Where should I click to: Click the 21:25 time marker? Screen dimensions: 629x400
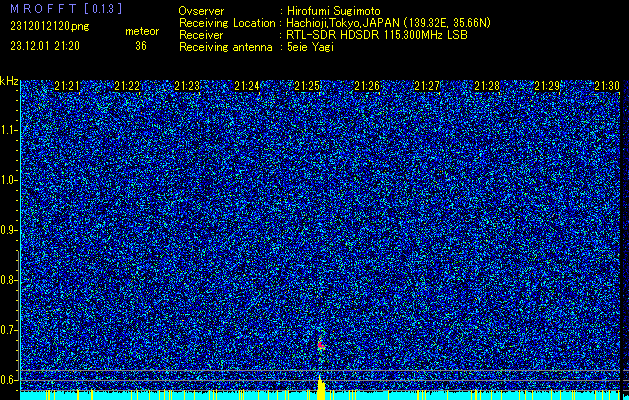tap(307, 86)
